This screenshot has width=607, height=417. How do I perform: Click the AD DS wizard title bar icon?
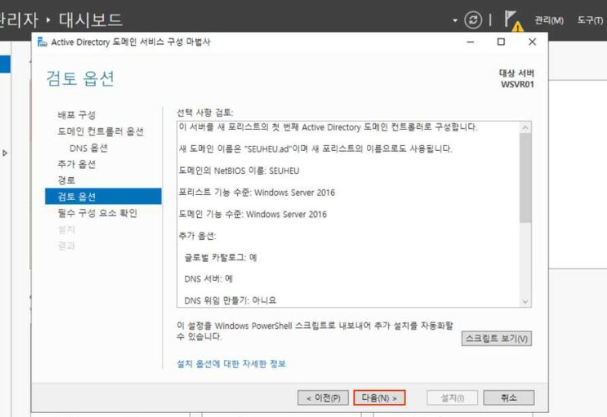42,42
